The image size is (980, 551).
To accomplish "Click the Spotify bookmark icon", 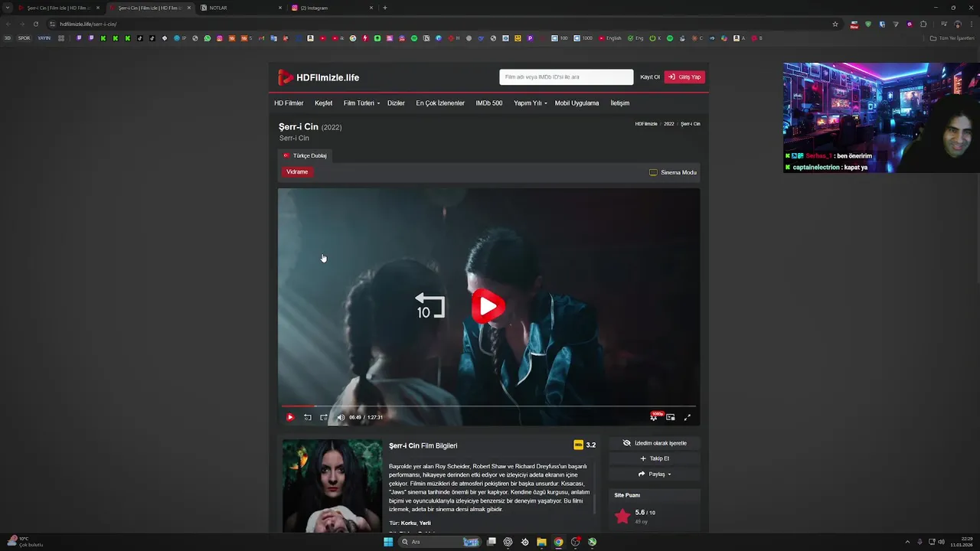I will 414,38.
